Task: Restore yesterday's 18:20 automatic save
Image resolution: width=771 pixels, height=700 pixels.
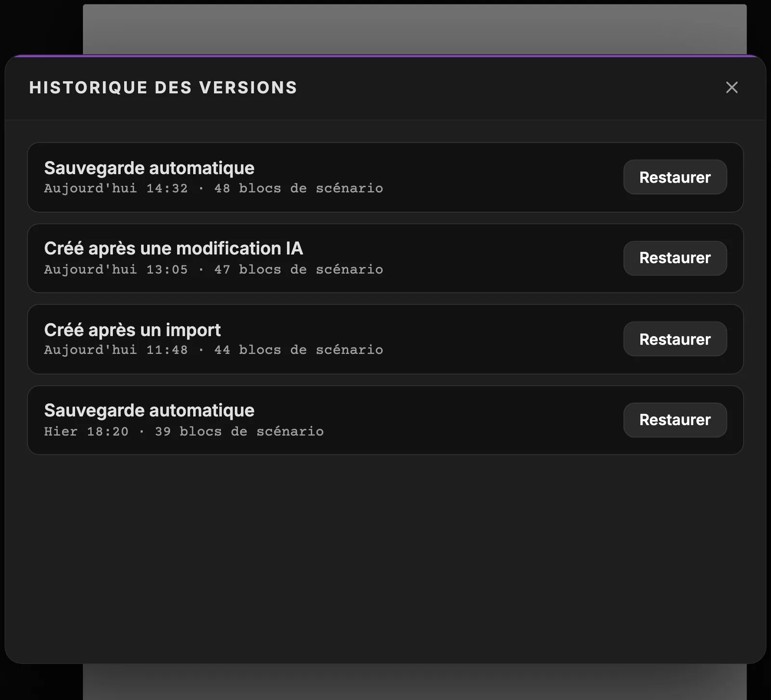Action: click(x=675, y=420)
